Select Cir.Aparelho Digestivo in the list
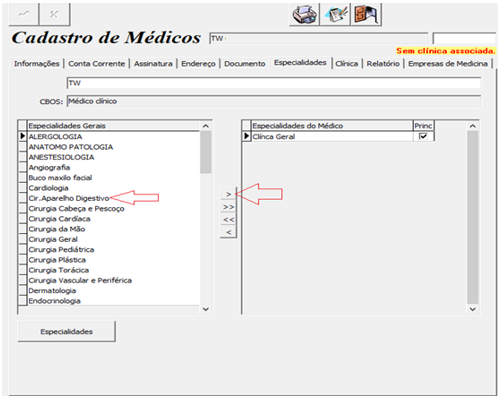Screen dimensions: 500x399 click(113, 198)
